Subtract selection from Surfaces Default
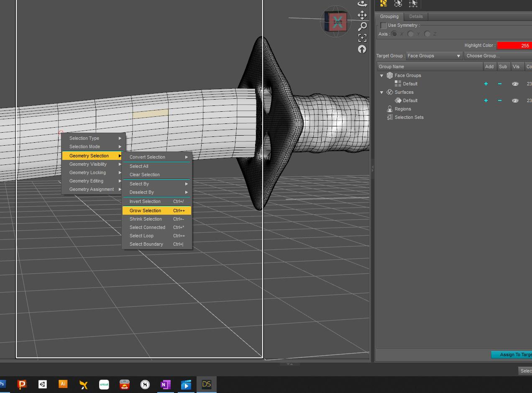The width and height of the screenshot is (532, 393). 499,100
